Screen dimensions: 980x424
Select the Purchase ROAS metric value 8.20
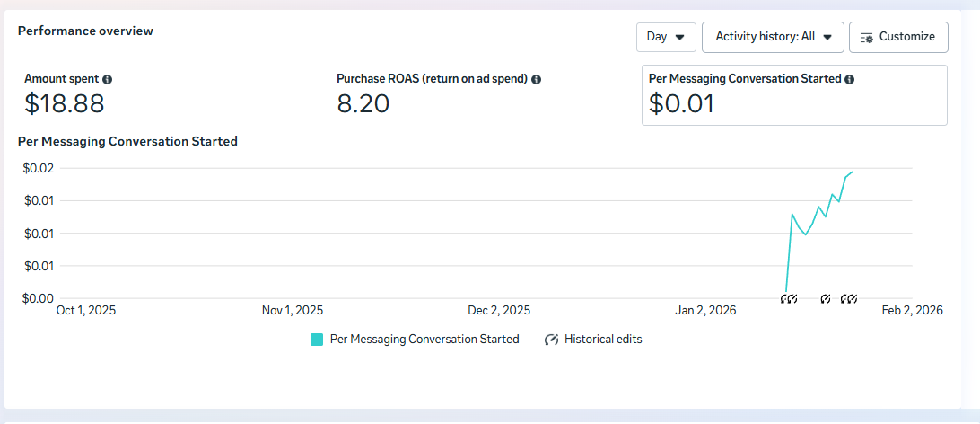363,104
